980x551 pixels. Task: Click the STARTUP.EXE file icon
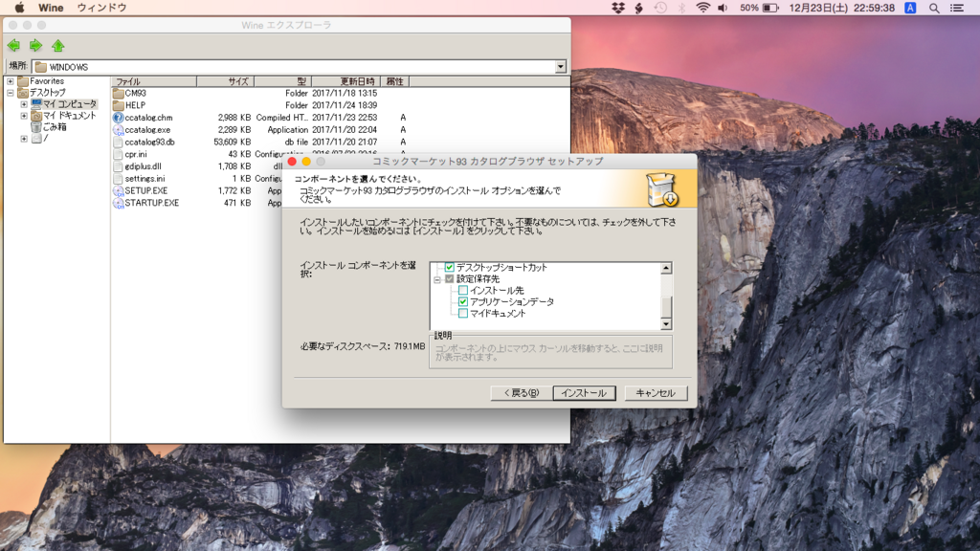coord(118,203)
